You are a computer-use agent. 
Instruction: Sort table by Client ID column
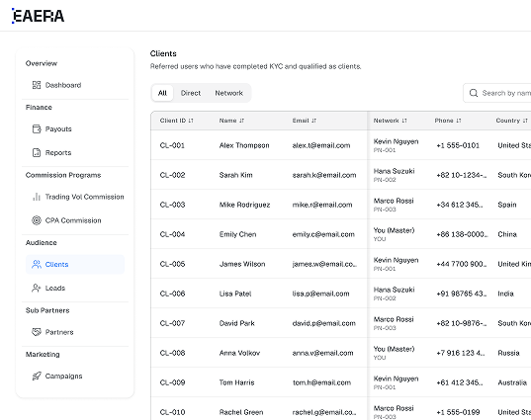[x=176, y=121]
